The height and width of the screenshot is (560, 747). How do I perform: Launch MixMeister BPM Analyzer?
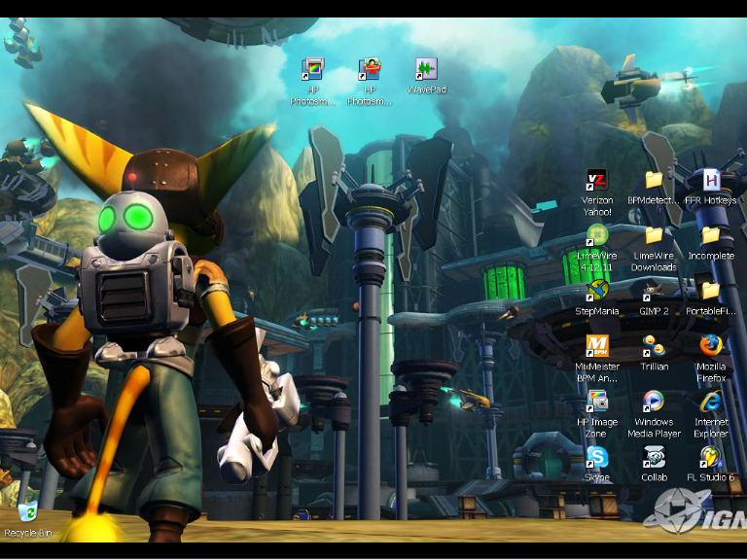(596, 346)
